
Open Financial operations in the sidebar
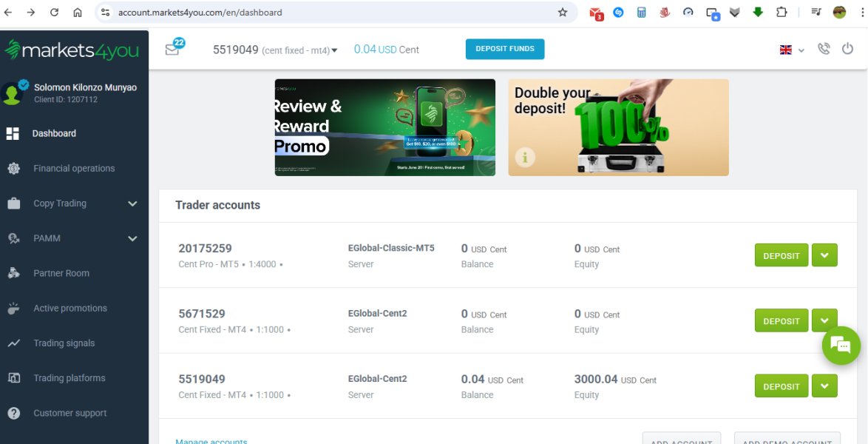click(74, 169)
